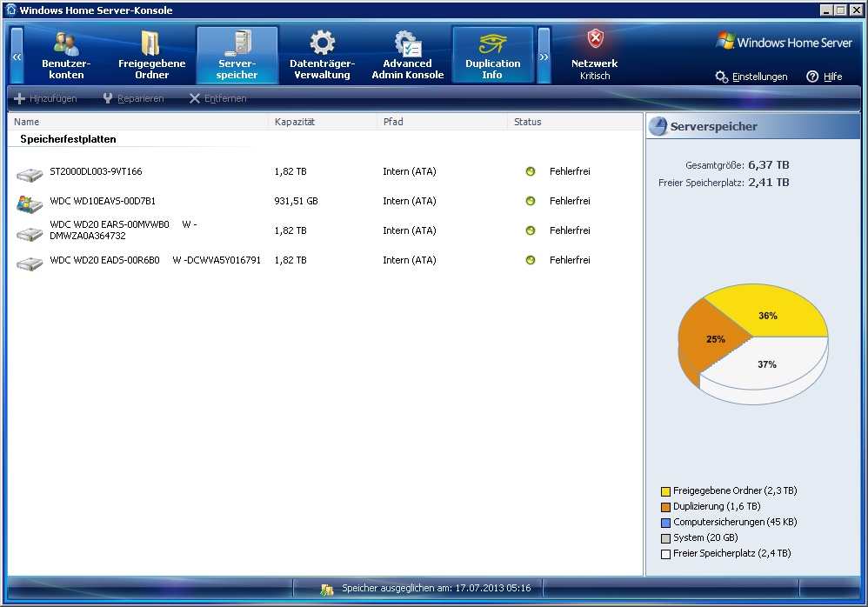Sort list by Kapazität column header
This screenshot has height=607, width=868.
[x=322, y=122]
